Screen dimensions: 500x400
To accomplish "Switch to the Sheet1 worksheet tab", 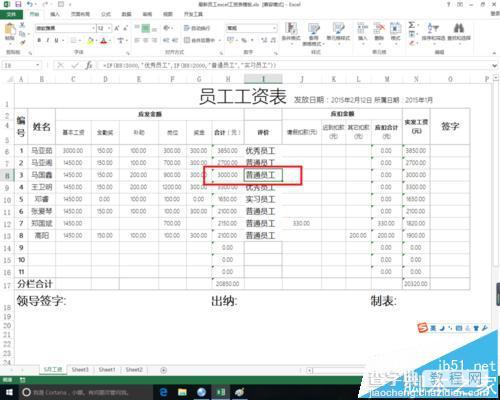I will tap(107, 370).
